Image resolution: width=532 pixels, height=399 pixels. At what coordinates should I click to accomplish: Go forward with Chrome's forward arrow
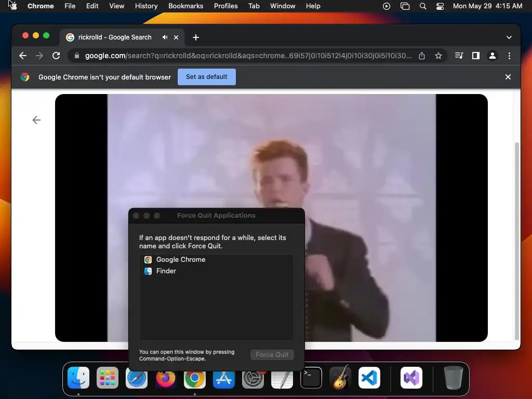coord(39,56)
